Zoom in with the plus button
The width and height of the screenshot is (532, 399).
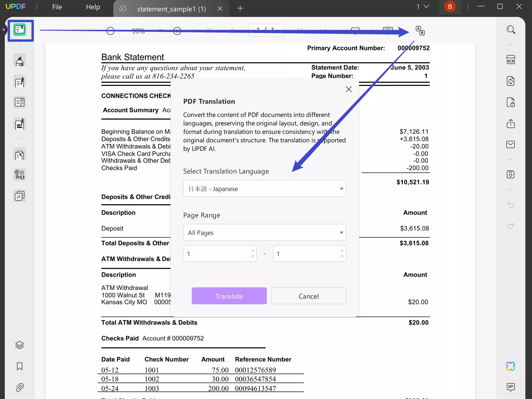coord(177,31)
